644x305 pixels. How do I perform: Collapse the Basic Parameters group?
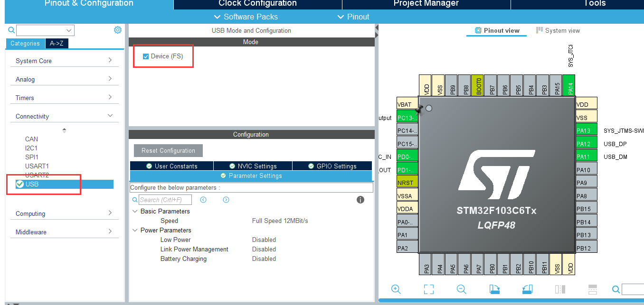135,211
